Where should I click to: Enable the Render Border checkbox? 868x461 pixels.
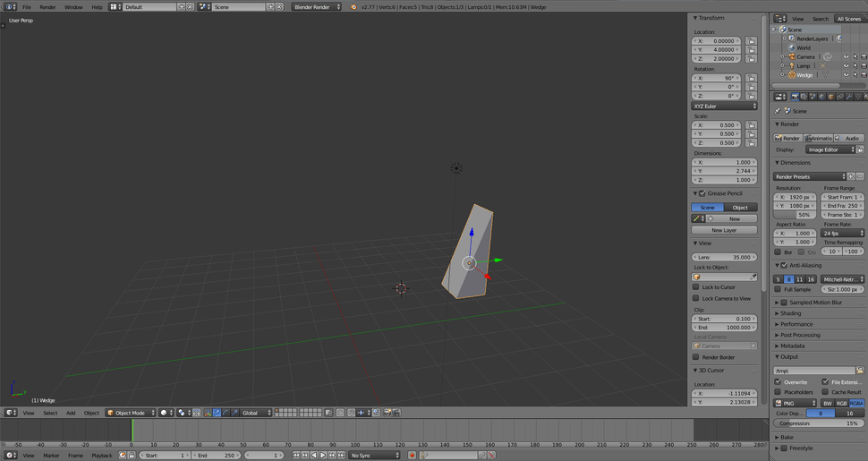pyautogui.click(x=696, y=356)
